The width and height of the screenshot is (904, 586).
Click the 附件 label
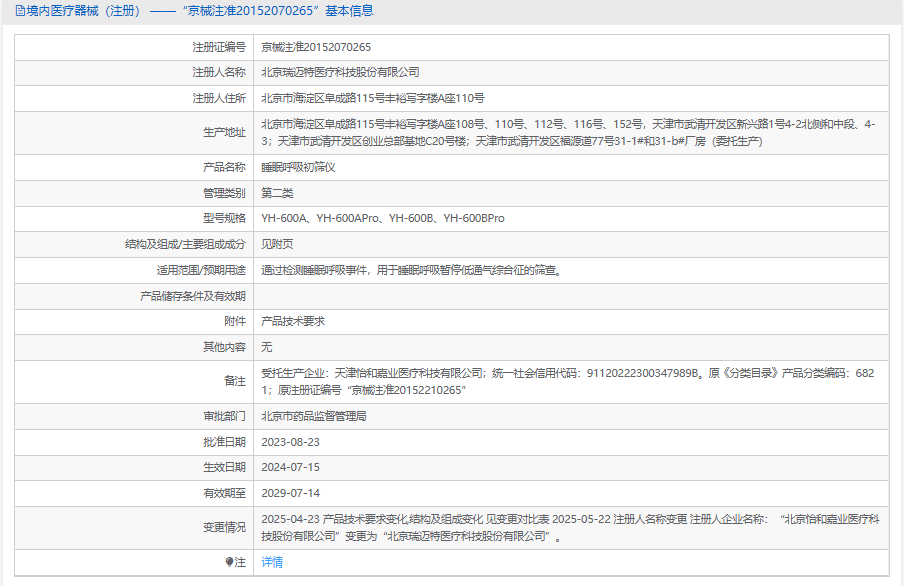click(235, 322)
